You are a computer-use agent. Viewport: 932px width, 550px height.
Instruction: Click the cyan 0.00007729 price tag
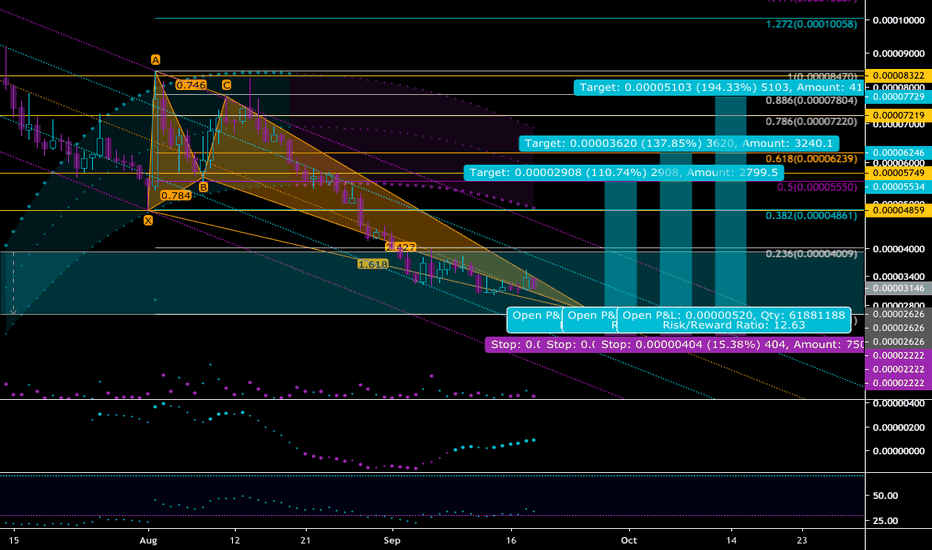899,96
